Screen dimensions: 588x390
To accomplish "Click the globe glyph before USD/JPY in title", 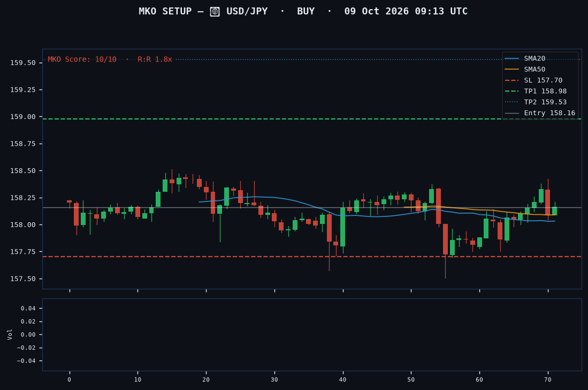I will pyautogui.click(x=215, y=12).
